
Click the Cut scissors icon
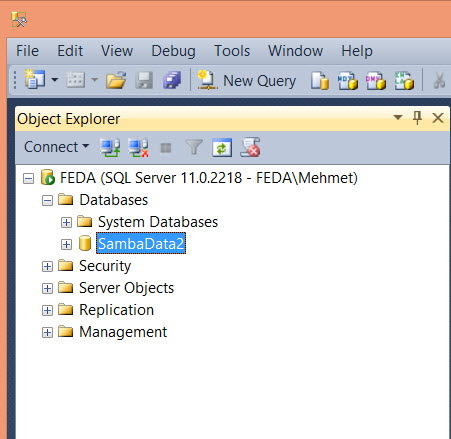tap(439, 81)
